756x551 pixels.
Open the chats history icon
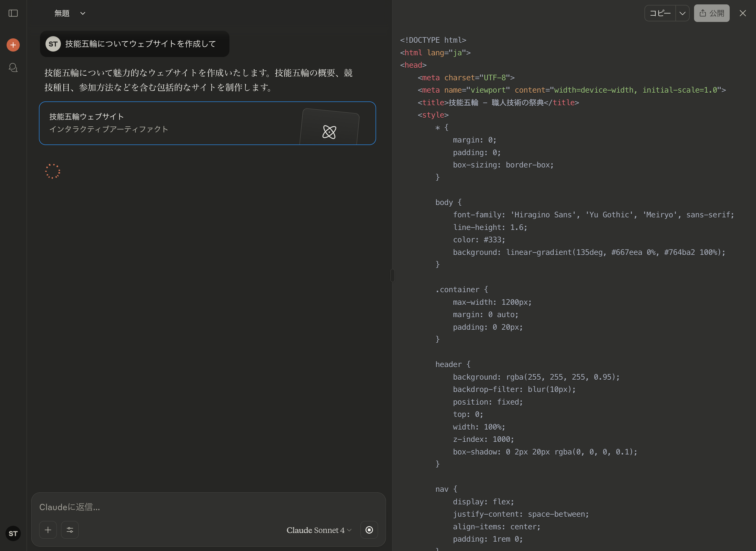(x=13, y=68)
